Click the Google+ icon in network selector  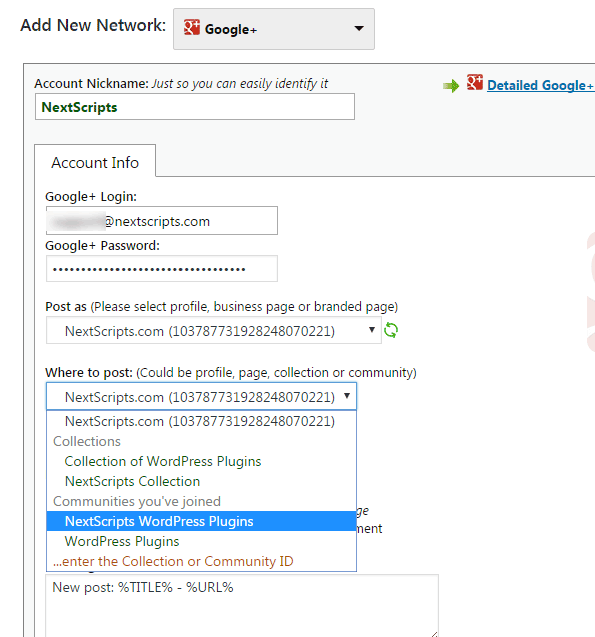tap(192, 28)
